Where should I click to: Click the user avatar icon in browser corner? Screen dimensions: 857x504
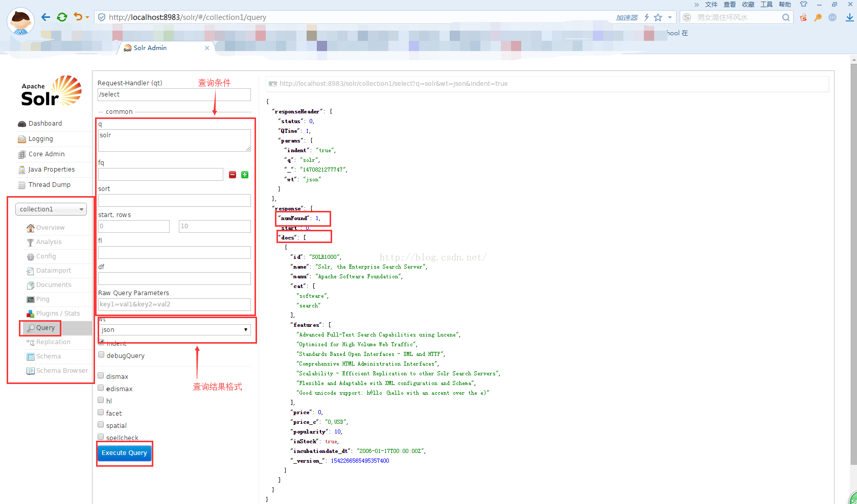20,21
